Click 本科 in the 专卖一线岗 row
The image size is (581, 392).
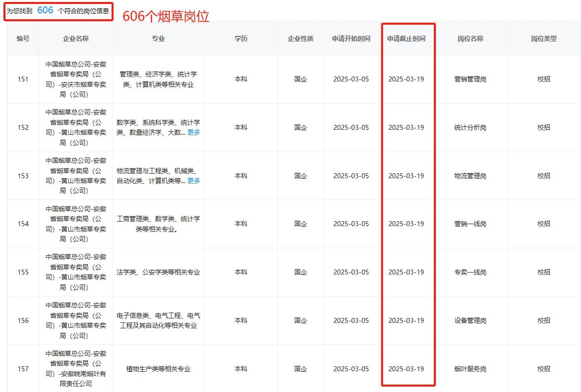point(241,272)
